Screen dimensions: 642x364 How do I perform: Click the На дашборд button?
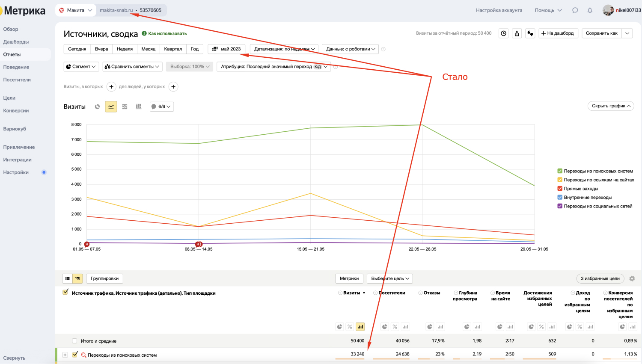[x=558, y=33]
